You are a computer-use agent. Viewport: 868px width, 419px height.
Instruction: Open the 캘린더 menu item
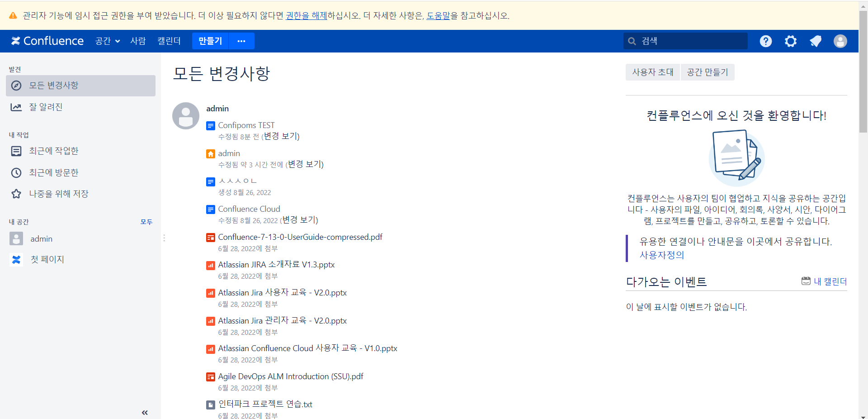point(169,41)
